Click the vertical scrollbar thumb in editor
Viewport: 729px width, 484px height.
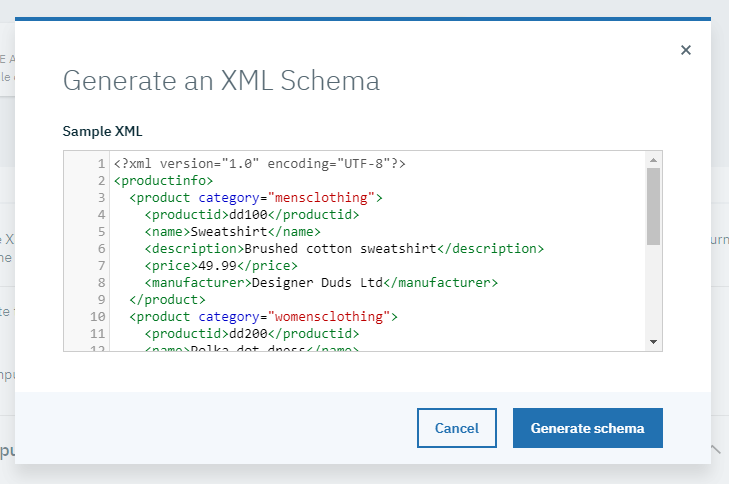coord(653,206)
